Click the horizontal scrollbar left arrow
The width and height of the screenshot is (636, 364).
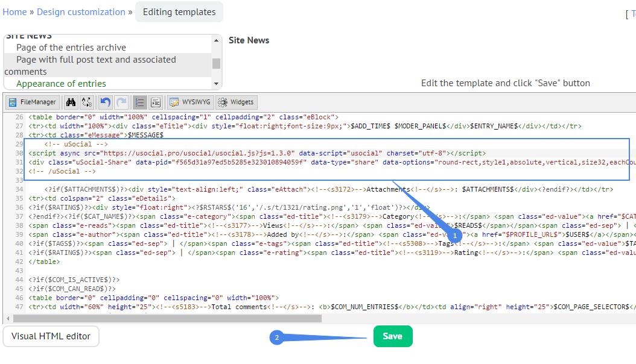coord(8,319)
